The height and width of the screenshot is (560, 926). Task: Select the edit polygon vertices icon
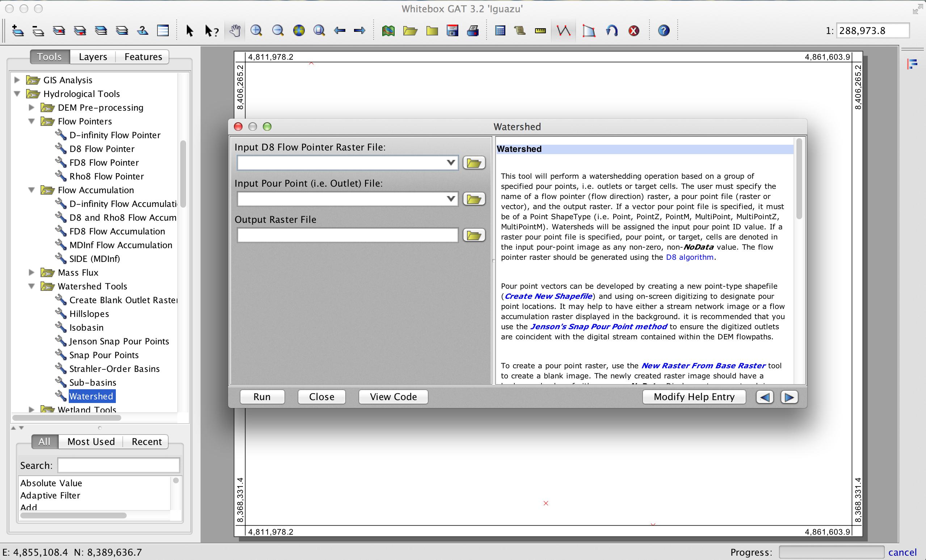pyautogui.click(x=589, y=30)
